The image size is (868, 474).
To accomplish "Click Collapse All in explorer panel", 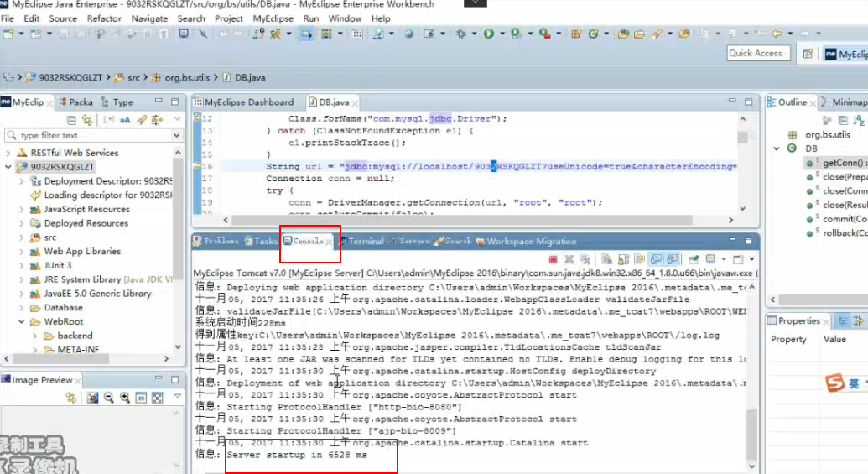I will (71, 120).
